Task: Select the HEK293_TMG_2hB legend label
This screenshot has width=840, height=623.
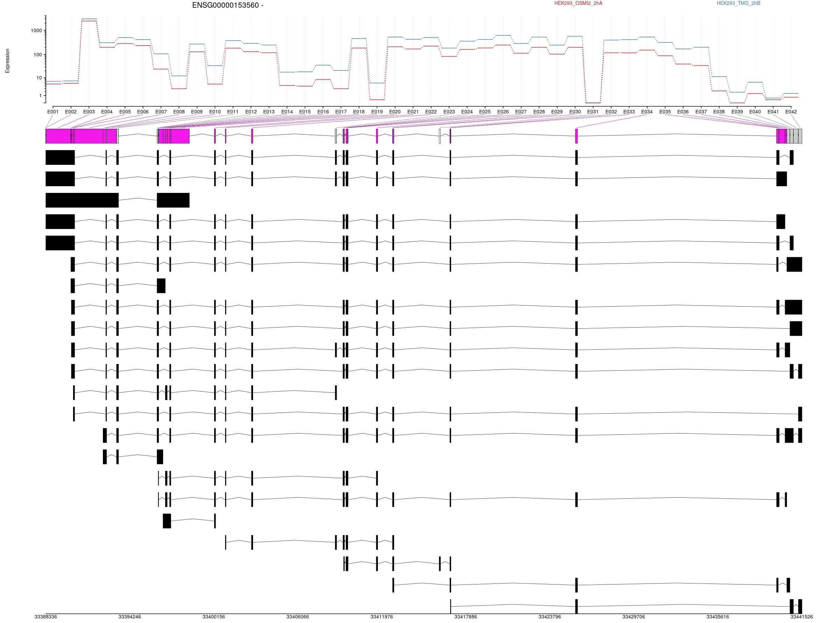Action: click(738, 3)
